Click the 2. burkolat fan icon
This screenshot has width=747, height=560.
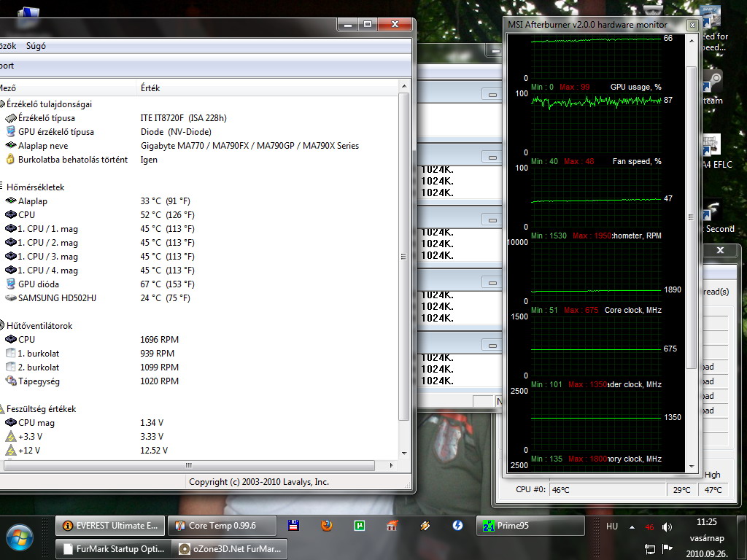(x=10, y=367)
